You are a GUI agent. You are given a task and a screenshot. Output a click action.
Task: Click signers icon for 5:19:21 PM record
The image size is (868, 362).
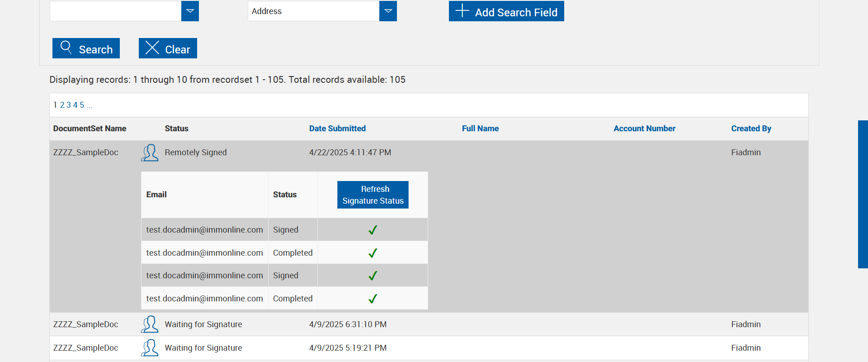[150, 348]
